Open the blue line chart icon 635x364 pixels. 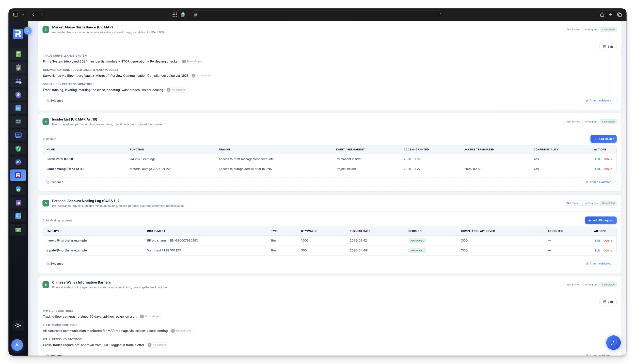pos(18,108)
